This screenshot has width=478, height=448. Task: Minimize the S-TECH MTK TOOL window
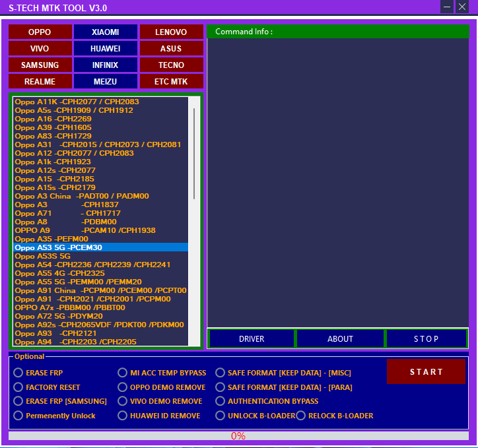(447, 7)
